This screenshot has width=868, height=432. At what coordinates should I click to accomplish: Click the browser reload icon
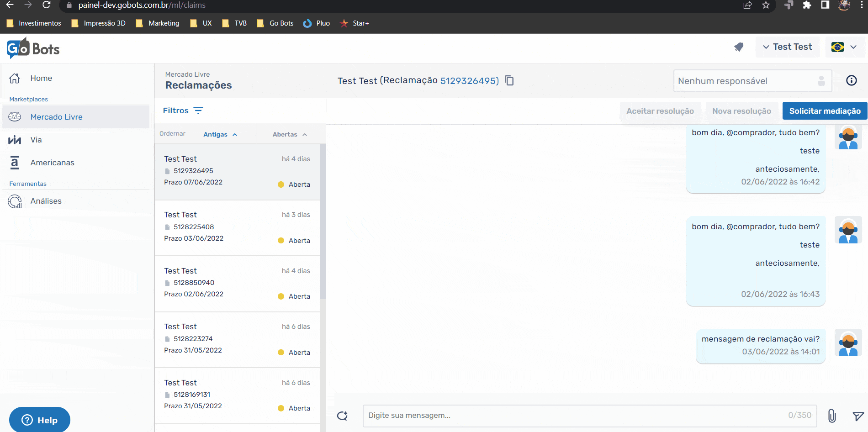pyautogui.click(x=46, y=5)
